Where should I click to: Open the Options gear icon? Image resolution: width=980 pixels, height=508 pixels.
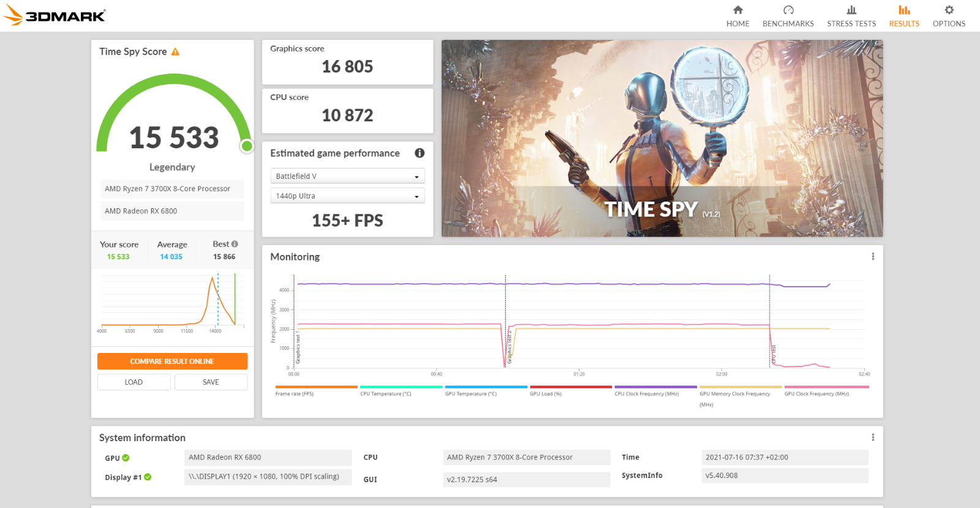(949, 10)
